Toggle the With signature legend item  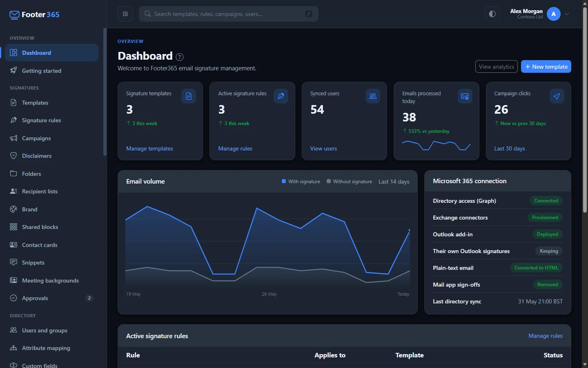pyautogui.click(x=301, y=182)
